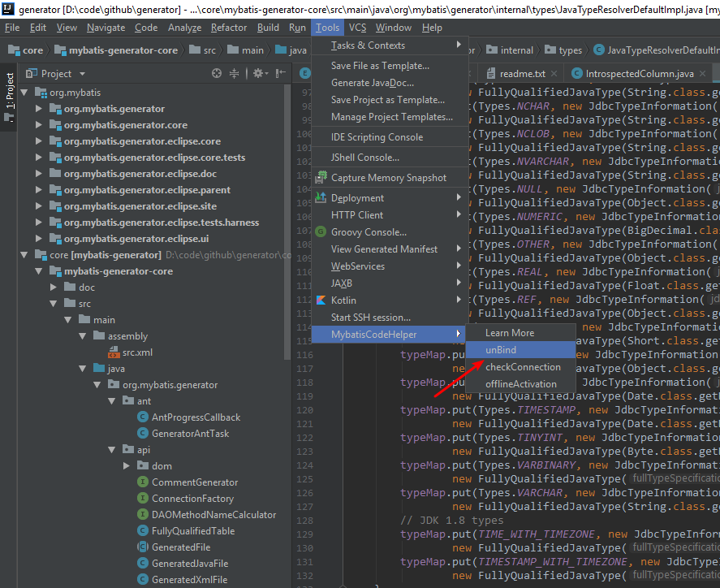720x588 pixels.
Task: Click the src.xml file icon
Action: tap(114, 352)
